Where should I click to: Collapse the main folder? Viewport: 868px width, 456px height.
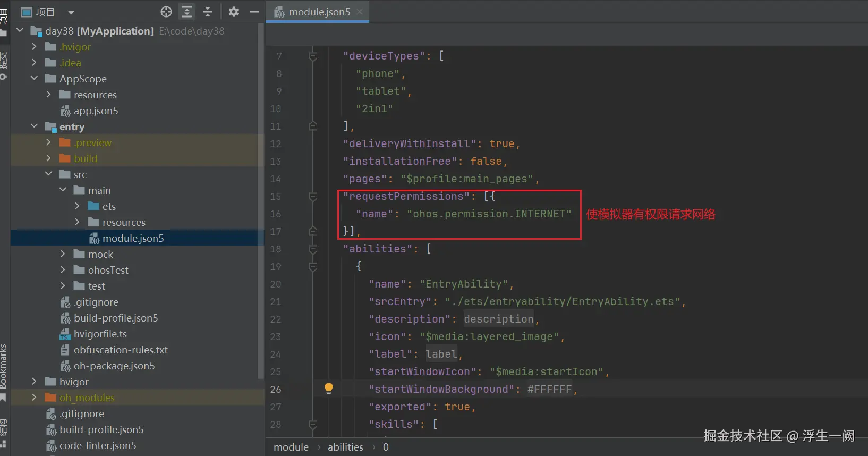coord(63,190)
